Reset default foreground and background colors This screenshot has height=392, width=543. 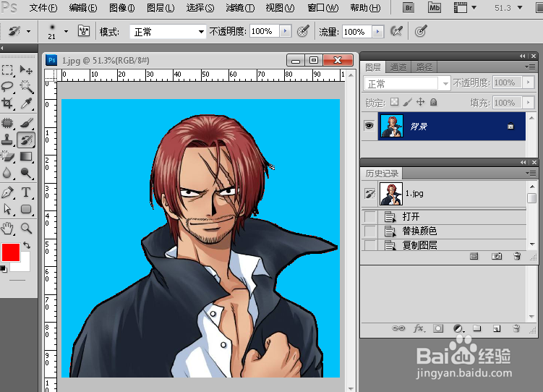(4, 269)
